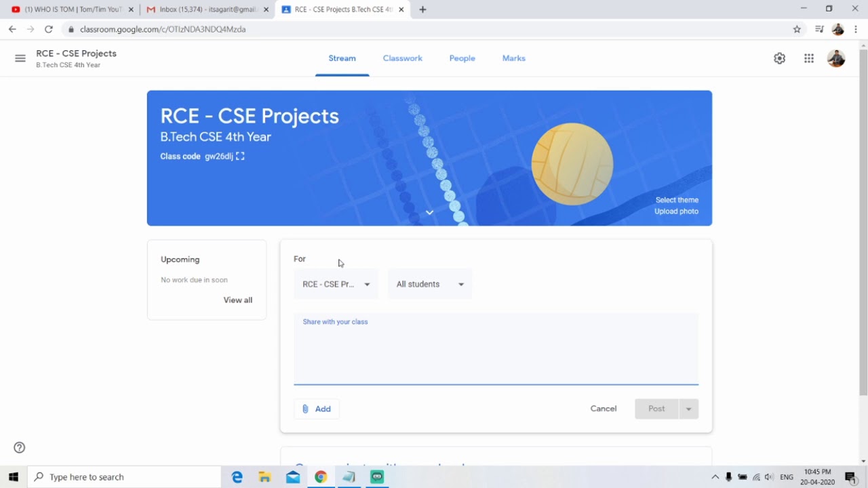This screenshot has height=488, width=868.
Task: Open the All students dropdown
Action: tap(430, 284)
